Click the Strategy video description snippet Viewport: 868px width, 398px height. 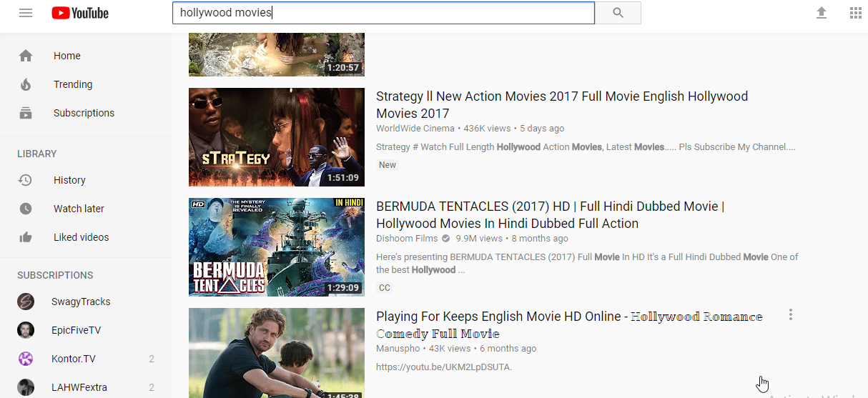(x=586, y=147)
